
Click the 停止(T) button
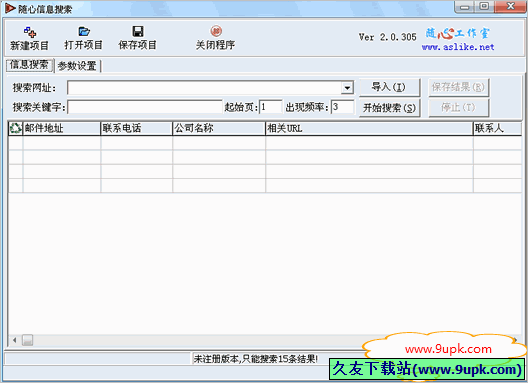[x=458, y=108]
